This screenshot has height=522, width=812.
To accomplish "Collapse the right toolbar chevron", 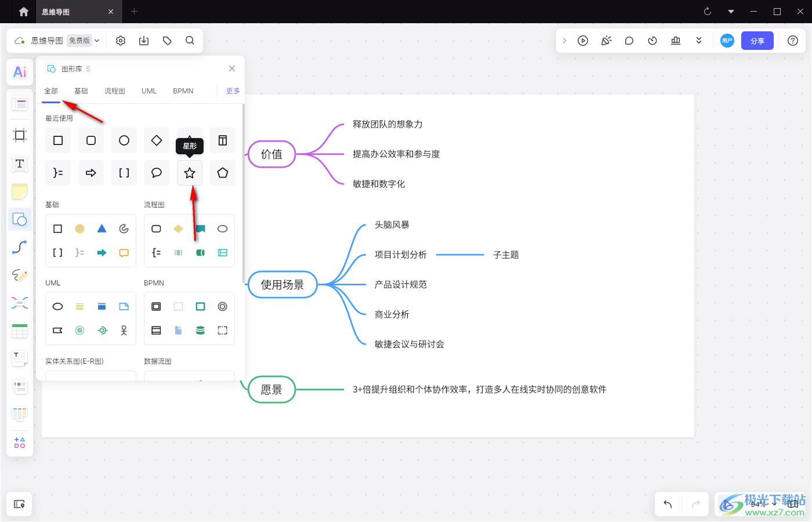I will pyautogui.click(x=564, y=41).
